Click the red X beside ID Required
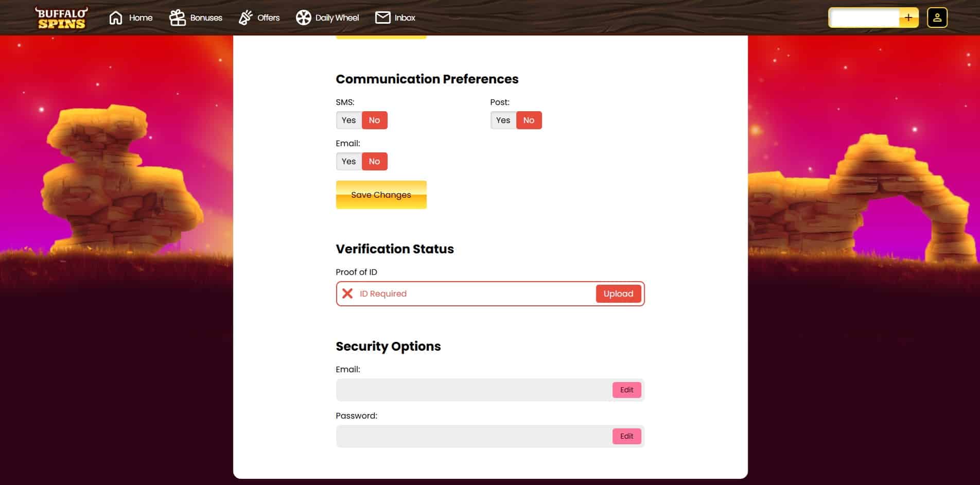 (346, 293)
